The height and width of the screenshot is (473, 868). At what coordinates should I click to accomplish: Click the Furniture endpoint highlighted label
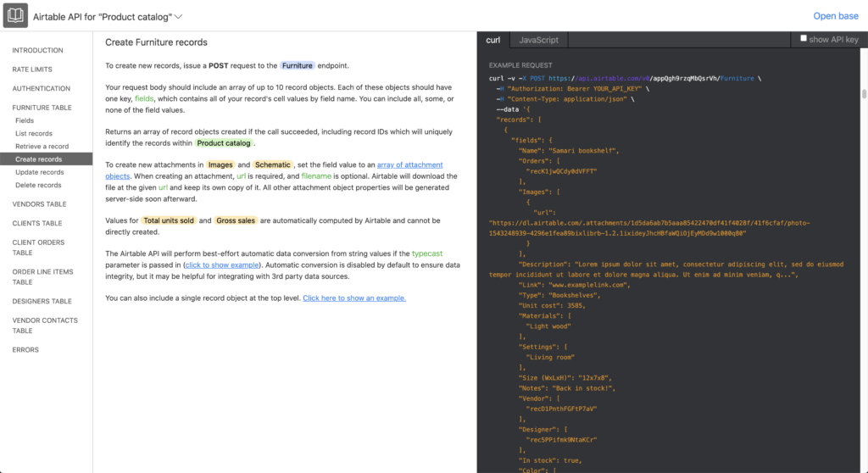coord(298,65)
